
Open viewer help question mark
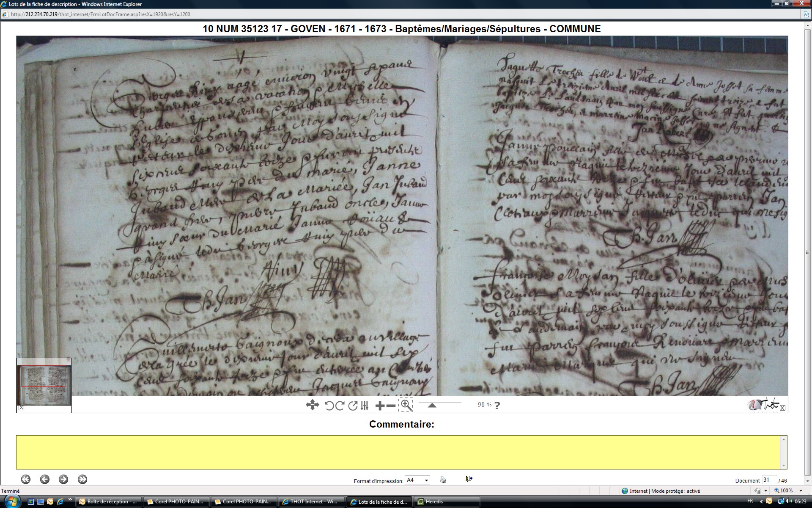497,405
